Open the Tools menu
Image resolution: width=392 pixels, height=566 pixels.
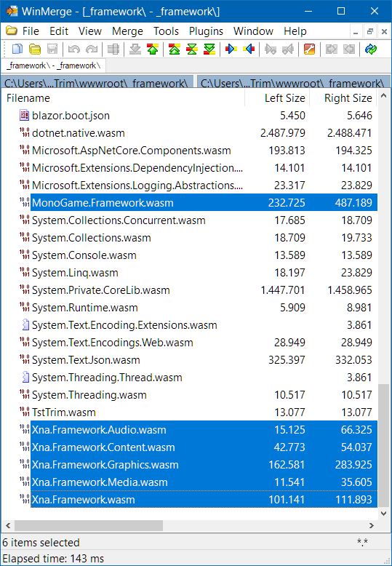click(x=166, y=31)
